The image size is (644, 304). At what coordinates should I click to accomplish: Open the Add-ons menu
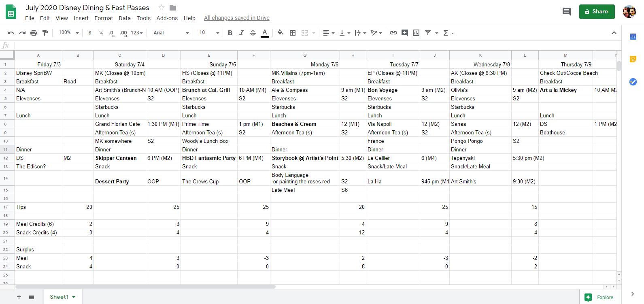point(167,18)
